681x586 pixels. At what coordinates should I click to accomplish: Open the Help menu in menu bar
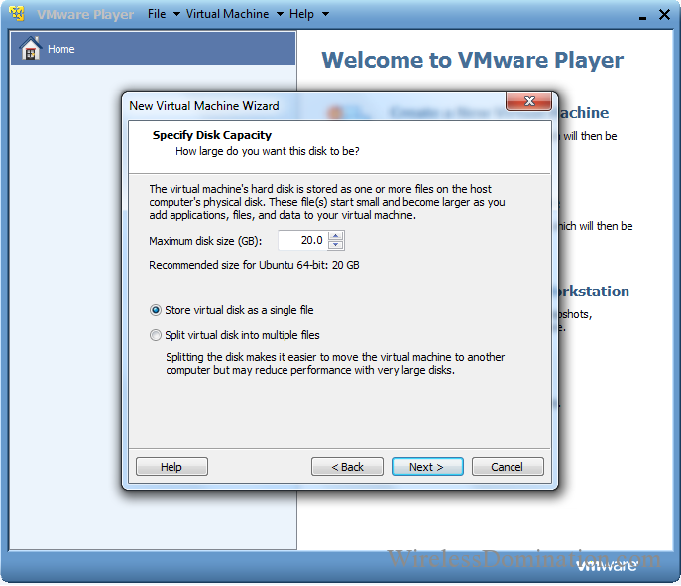(x=301, y=14)
